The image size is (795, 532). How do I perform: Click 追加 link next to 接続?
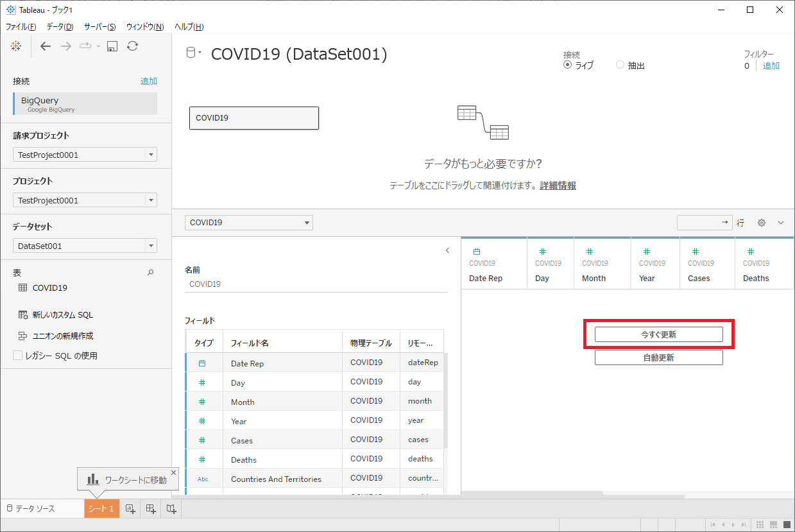coord(149,82)
